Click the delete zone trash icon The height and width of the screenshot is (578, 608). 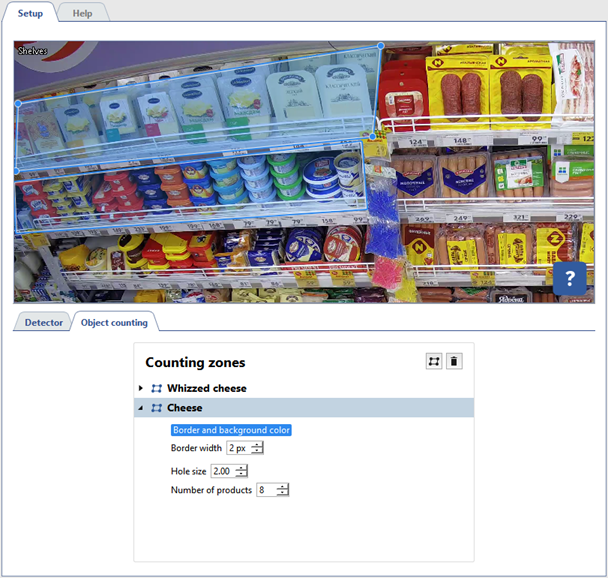click(x=455, y=362)
